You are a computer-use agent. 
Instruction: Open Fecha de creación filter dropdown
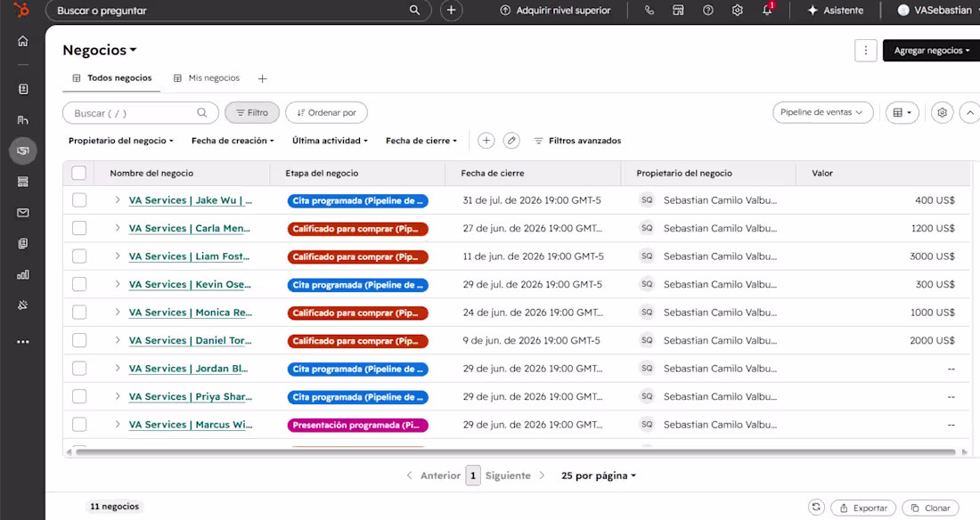click(233, 141)
